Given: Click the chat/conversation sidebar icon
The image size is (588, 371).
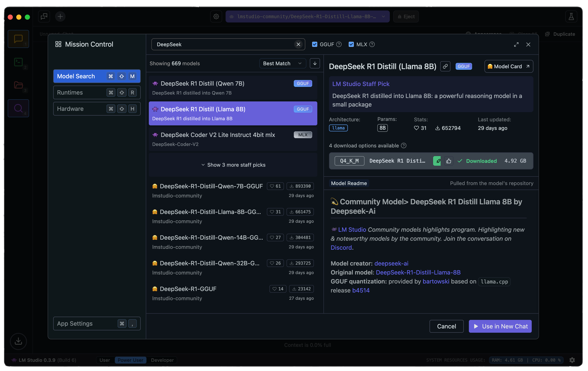Looking at the screenshot, I should click(18, 39).
